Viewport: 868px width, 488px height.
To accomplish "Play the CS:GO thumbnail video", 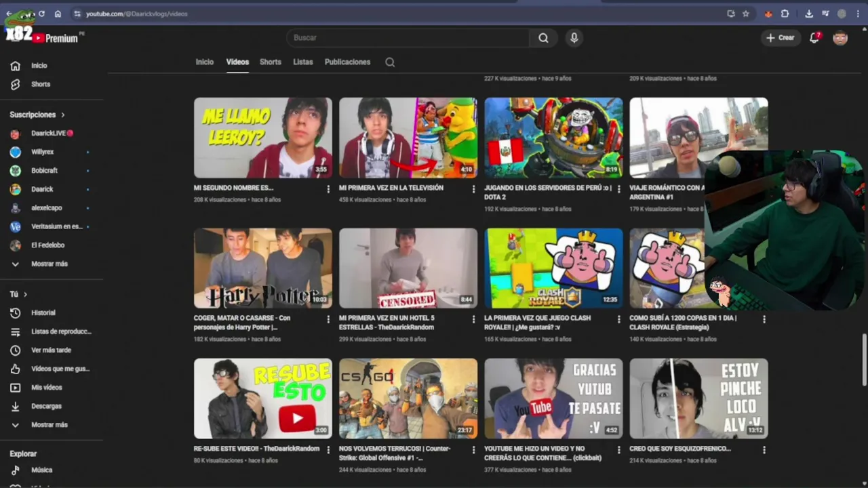I will pos(408,399).
